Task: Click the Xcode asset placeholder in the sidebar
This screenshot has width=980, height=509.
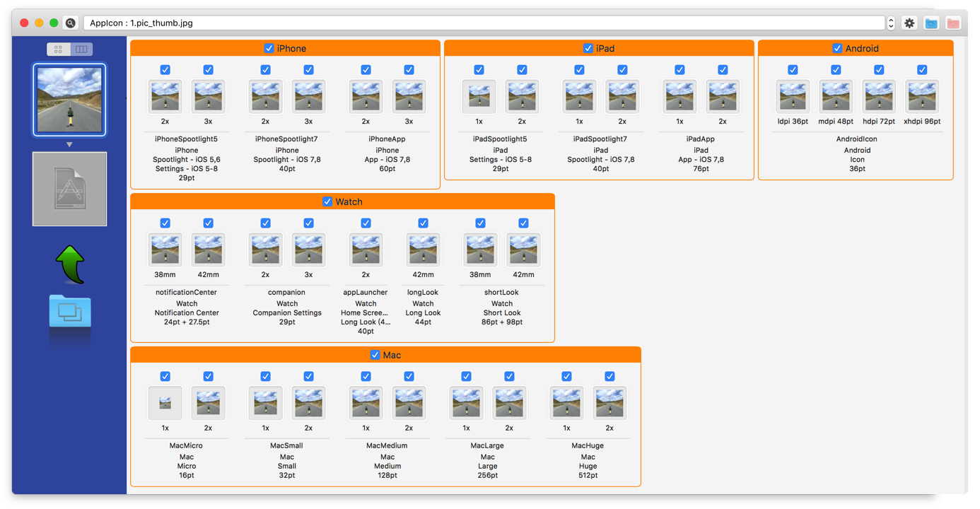Action: pos(69,189)
